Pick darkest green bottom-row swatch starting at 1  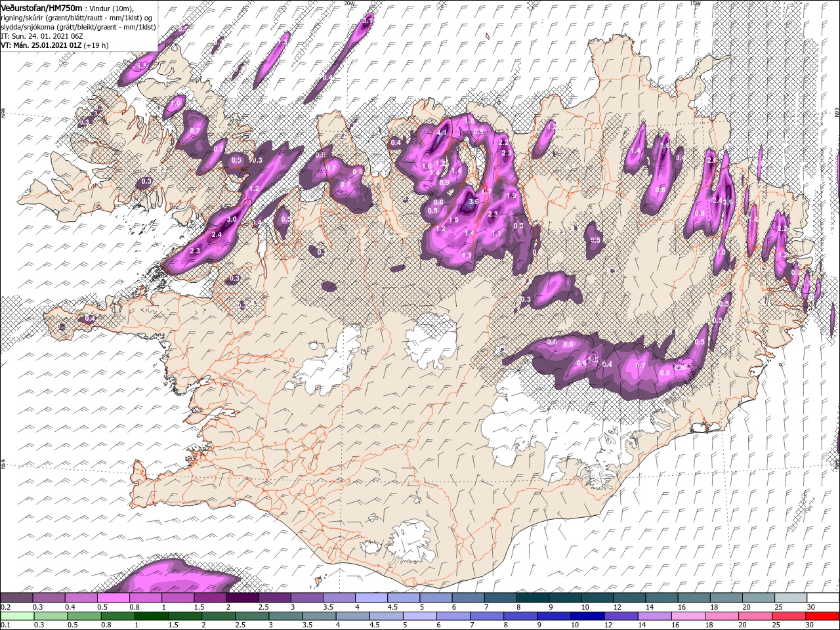coord(153,616)
